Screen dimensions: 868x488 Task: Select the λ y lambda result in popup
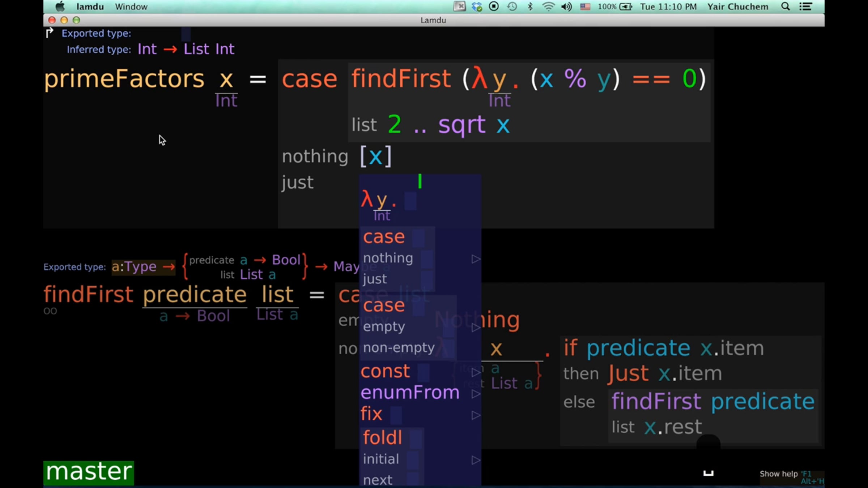coord(388,205)
